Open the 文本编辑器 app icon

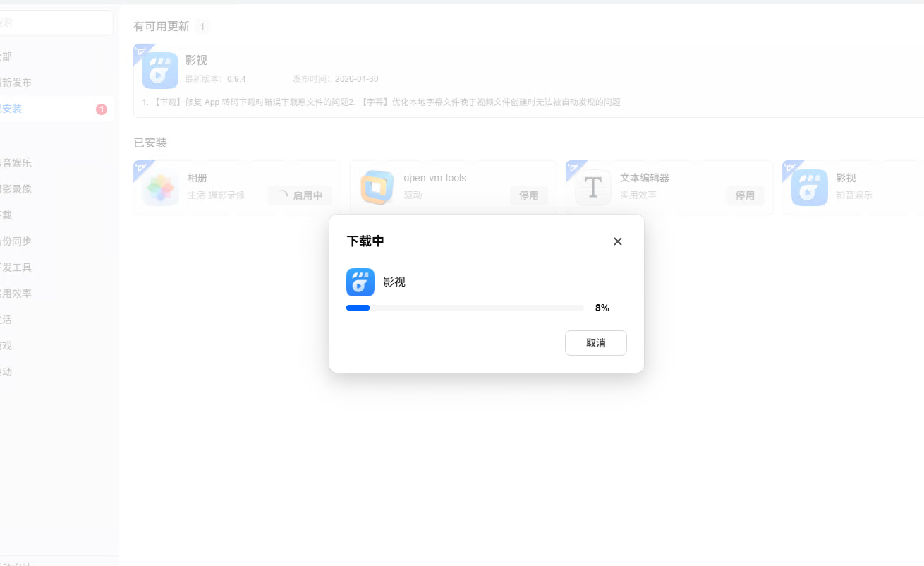593,188
